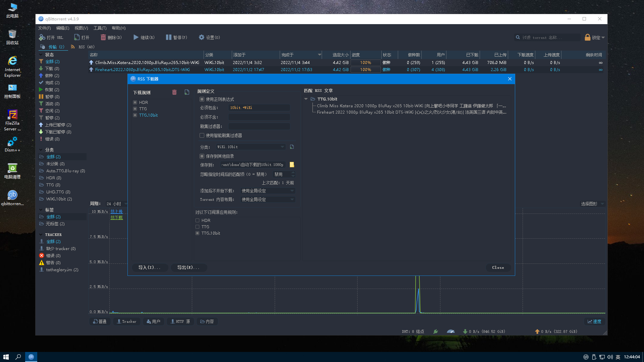Click the add category icon beside WiKi.10bit

pos(292,147)
